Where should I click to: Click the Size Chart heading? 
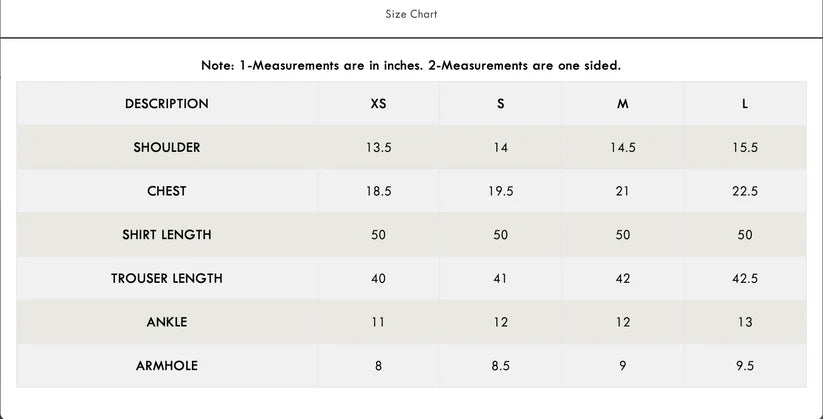click(411, 14)
